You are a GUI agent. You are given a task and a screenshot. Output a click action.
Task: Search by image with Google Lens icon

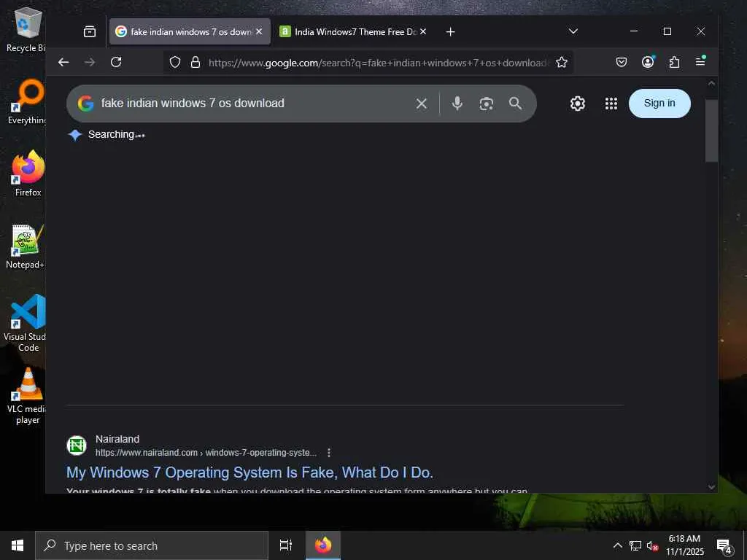pos(486,104)
